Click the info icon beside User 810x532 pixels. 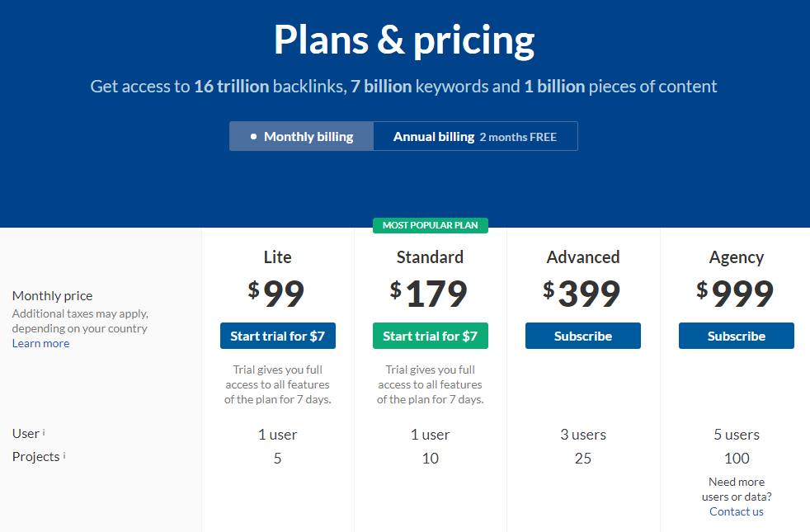(x=44, y=432)
